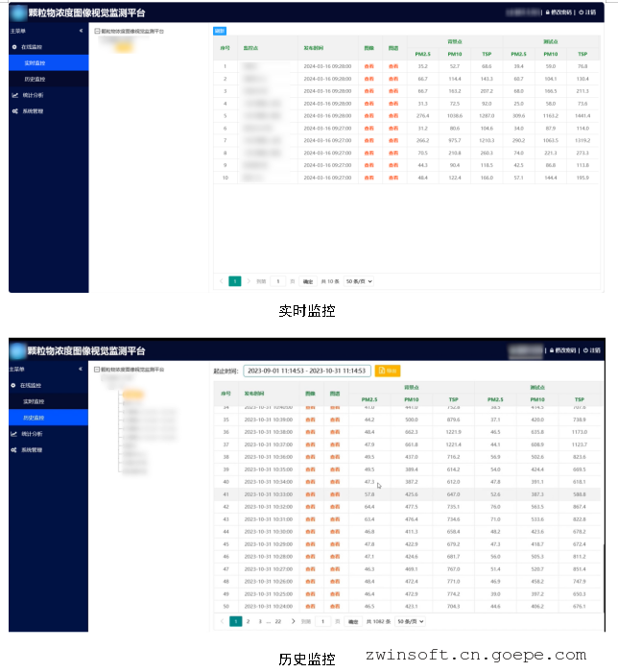Go to the next page arrow in the history table pagination
The height and width of the screenshot is (672, 618).
(x=296, y=621)
